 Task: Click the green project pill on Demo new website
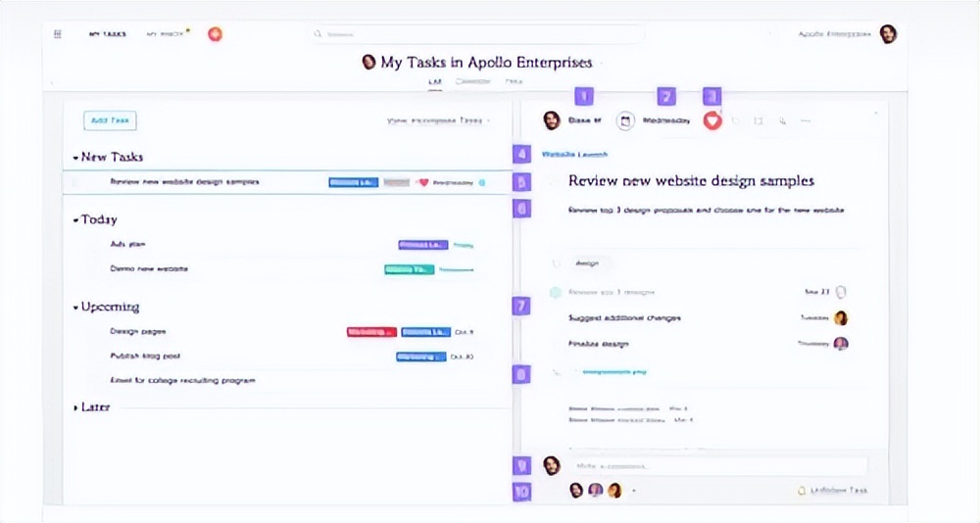(410, 269)
